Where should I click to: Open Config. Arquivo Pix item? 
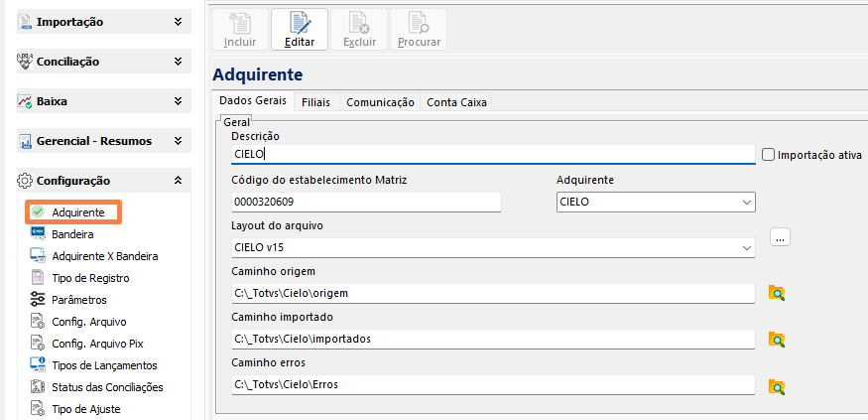click(94, 343)
